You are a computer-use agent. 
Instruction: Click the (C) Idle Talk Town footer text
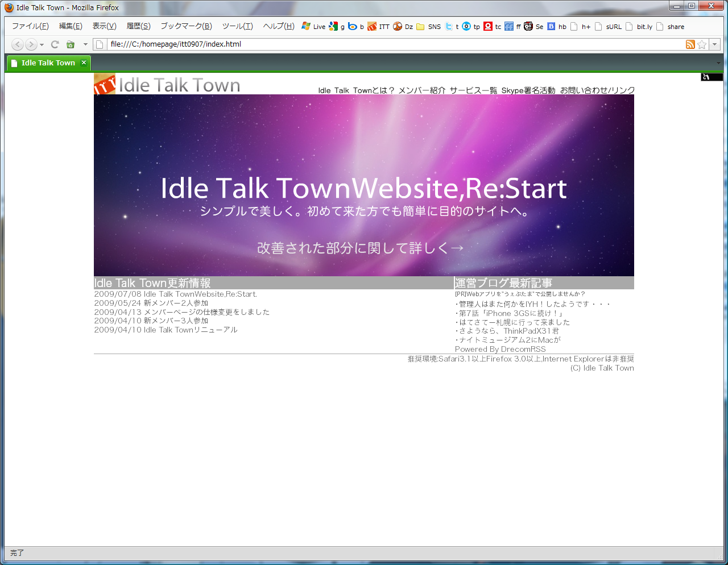pyautogui.click(x=602, y=368)
